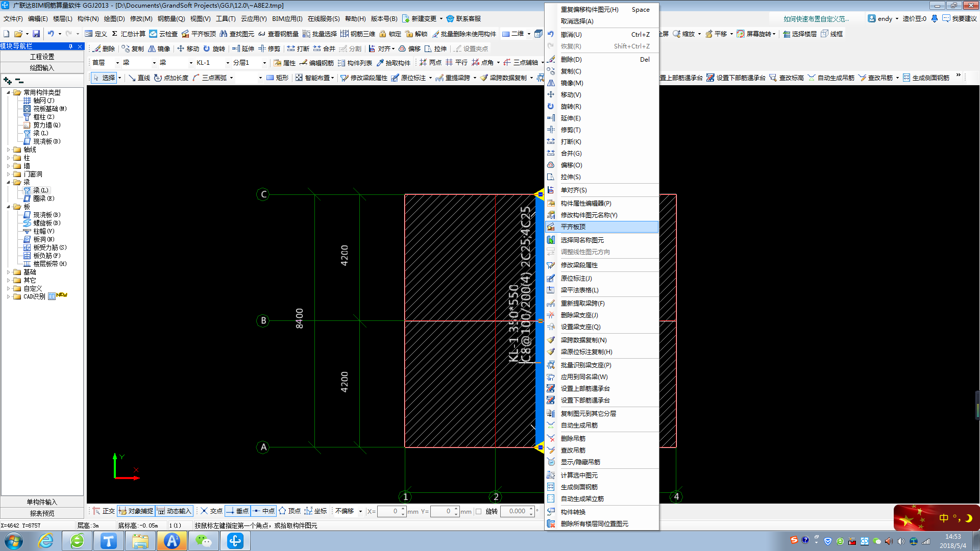980x551 pixels.
Task: Click 合并 merge tool in edit toolbar
Action: click(324, 48)
